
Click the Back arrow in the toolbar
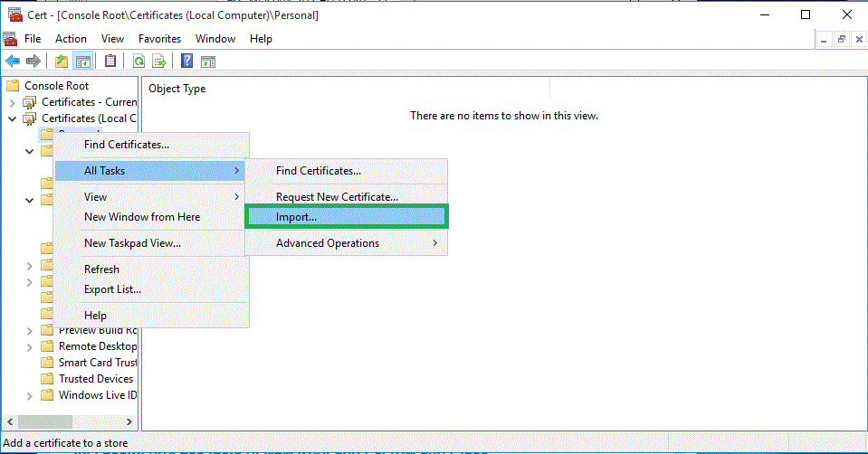click(13, 61)
